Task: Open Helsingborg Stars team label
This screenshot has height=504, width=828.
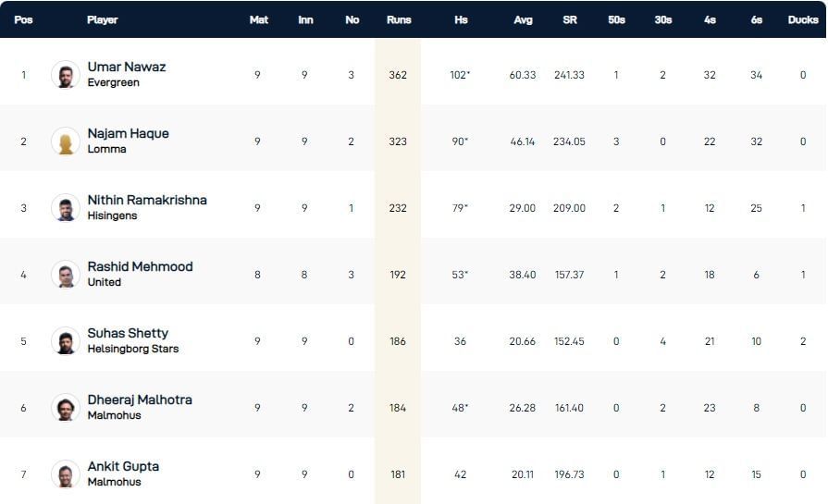Action: tap(133, 349)
